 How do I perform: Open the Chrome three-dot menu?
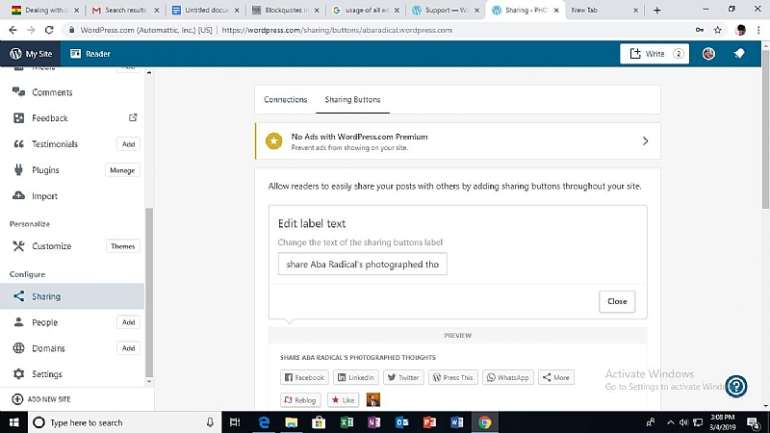(758, 30)
